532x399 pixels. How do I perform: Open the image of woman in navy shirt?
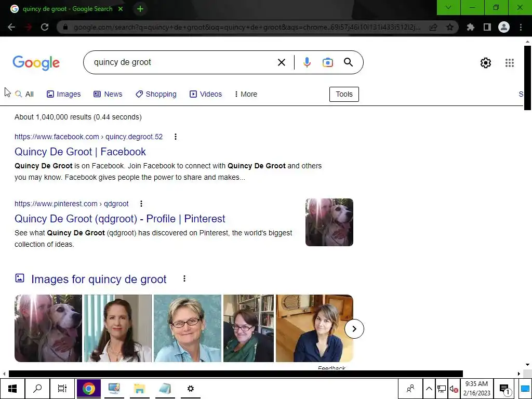(314, 328)
